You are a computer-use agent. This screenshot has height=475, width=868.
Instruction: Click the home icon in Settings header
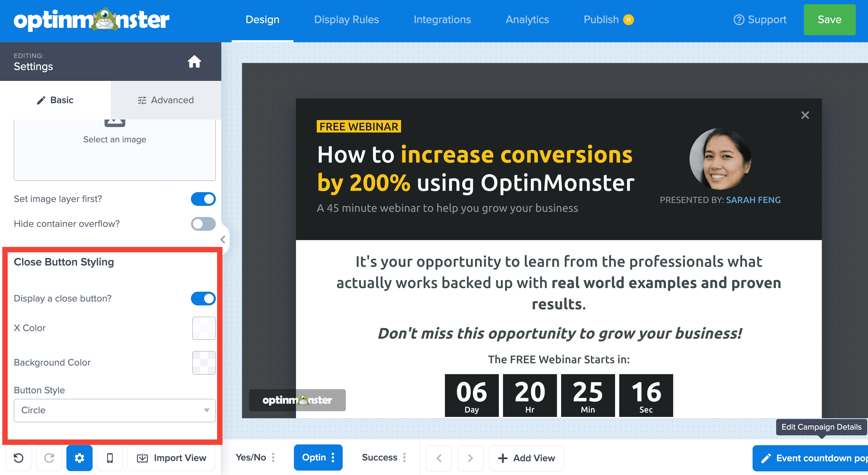pyautogui.click(x=194, y=62)
